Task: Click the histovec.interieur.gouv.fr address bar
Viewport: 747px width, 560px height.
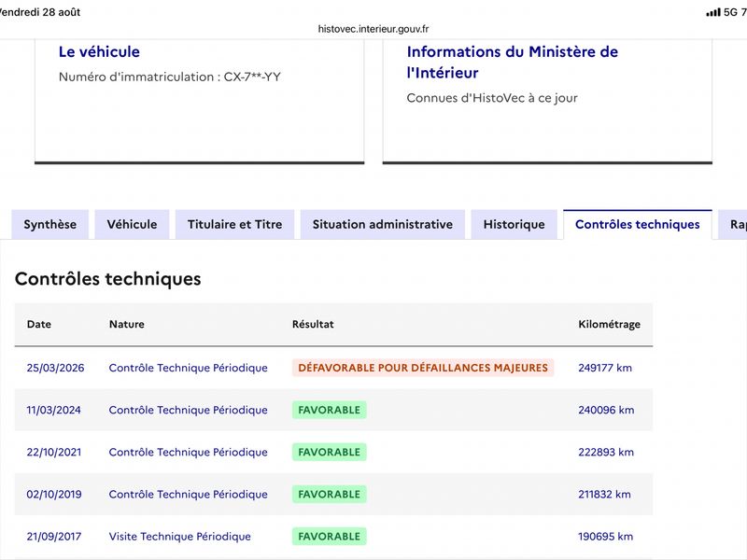Action: (x=373, y=29)
